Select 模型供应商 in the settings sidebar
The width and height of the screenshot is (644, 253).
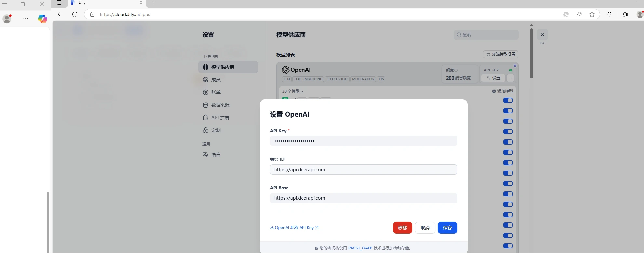228,67
